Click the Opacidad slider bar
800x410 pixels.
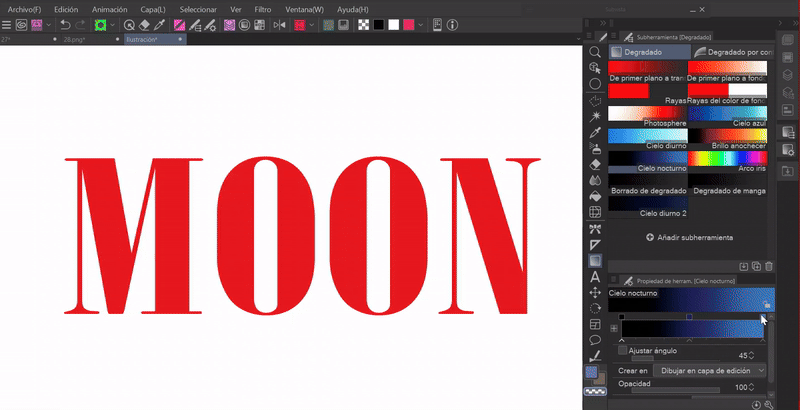(x=676, y=390)
